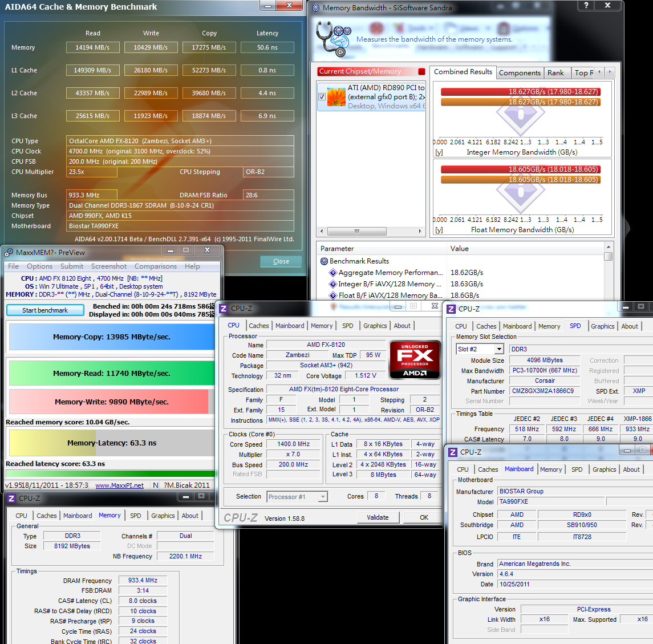653x644 pixels.
Task: Select Float B/F iAVX/128 Memory row
Action: pyautogui.click(x=391, y=295)
